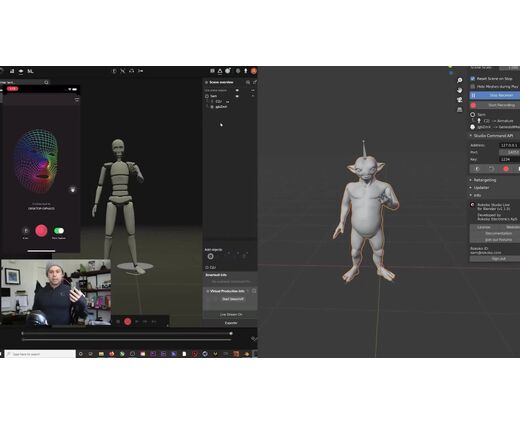Screen dimensions: 520x425
Task: Click the blue Stop Receiver button in Blender
Action: coord(495,95)
